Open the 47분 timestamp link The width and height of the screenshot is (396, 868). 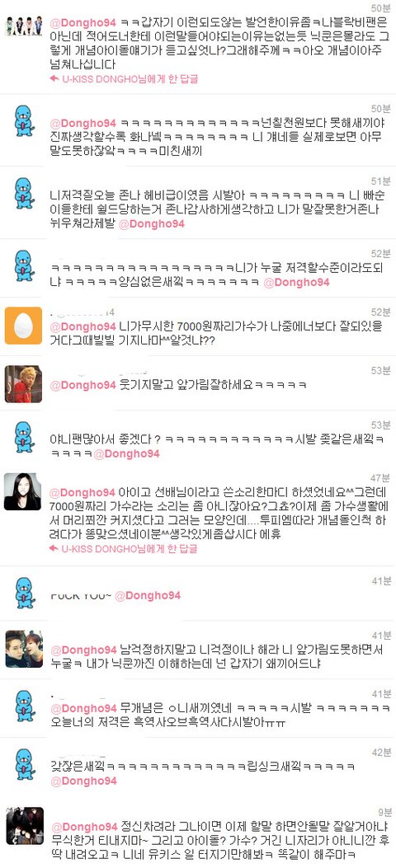pos(382,478)
